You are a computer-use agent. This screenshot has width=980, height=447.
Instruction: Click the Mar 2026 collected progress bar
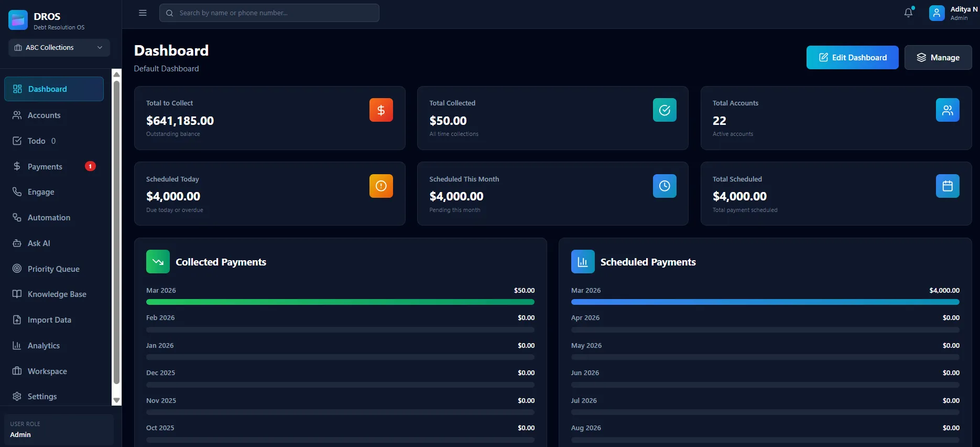[340, 302]
